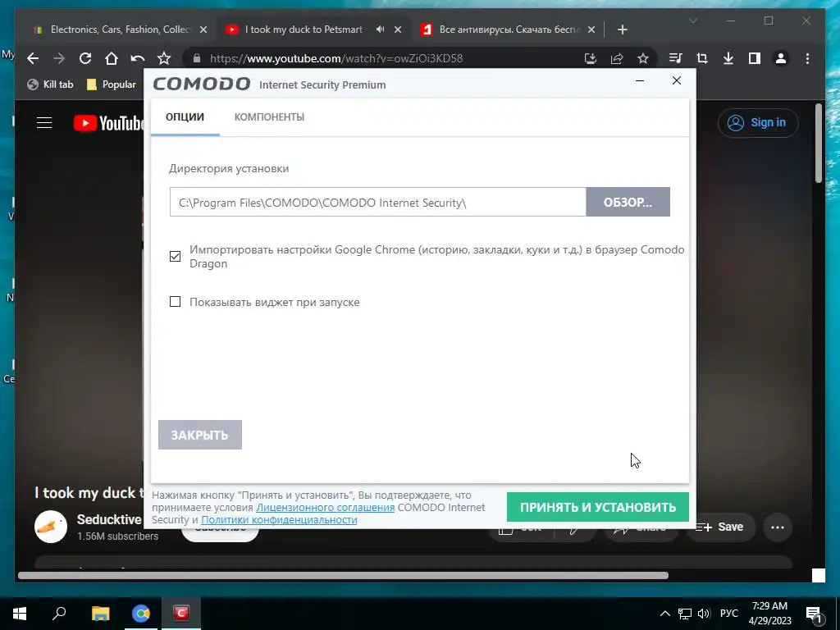Open the Политики конфиденциальности link
Viewport: 840px width, 630px height.
279,519
